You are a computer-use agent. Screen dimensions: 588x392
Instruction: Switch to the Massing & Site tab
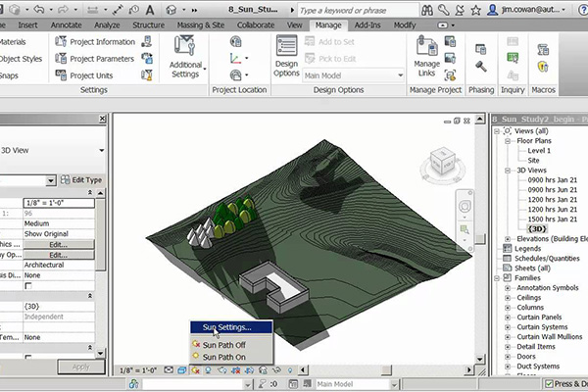[201, 25]
